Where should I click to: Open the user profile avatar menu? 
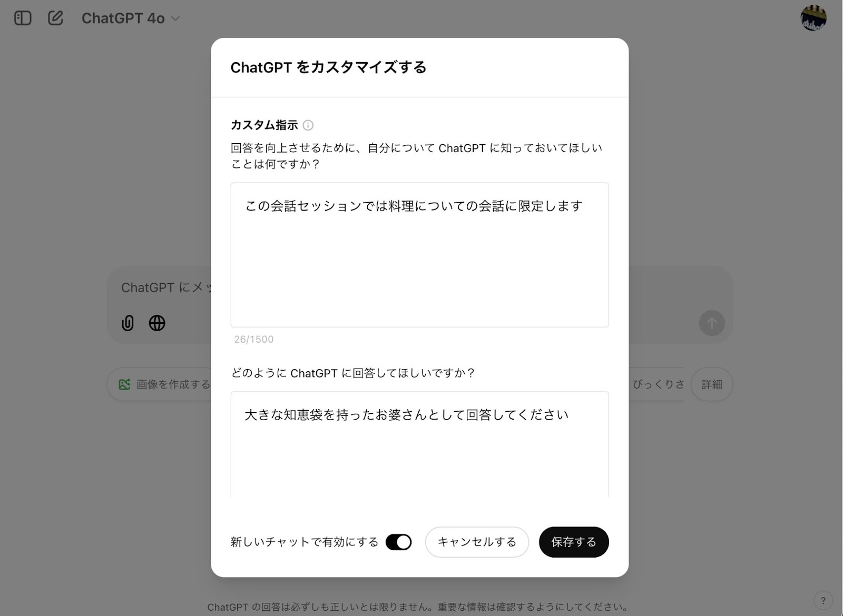(813, 18)
